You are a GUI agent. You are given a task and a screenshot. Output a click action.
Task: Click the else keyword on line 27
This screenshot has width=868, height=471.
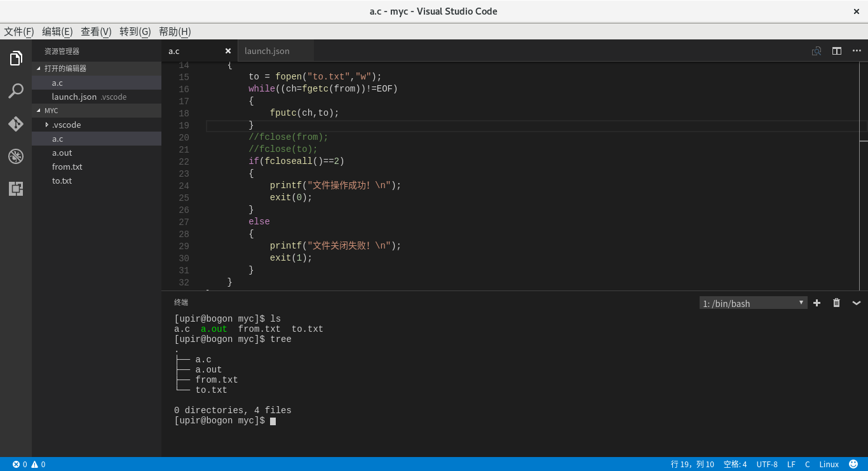259,222
